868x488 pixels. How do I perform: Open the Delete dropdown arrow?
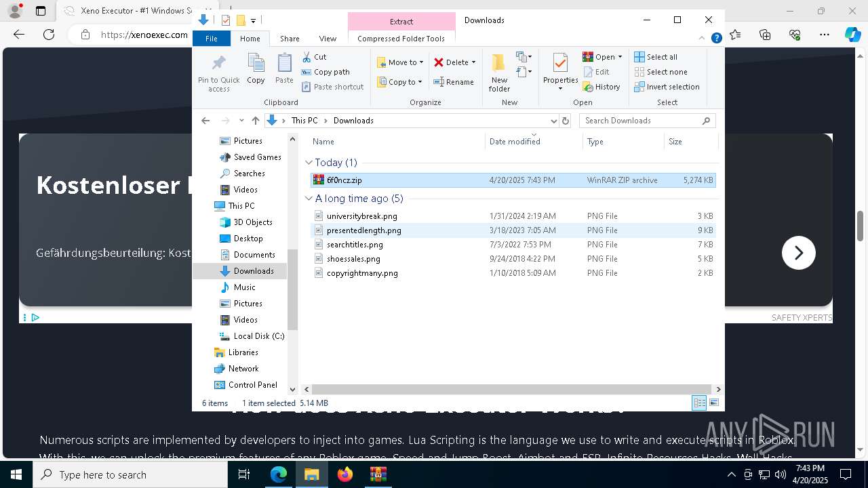coord(473,62)
